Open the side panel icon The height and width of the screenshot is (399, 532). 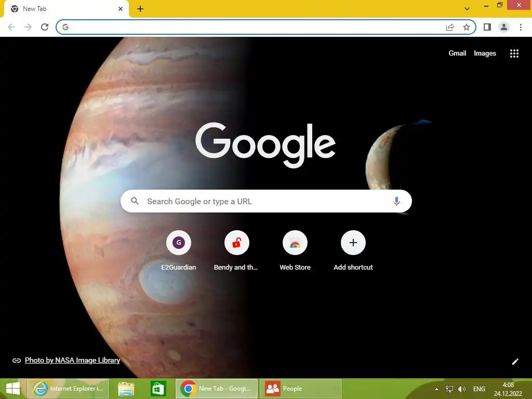[487, 27]
